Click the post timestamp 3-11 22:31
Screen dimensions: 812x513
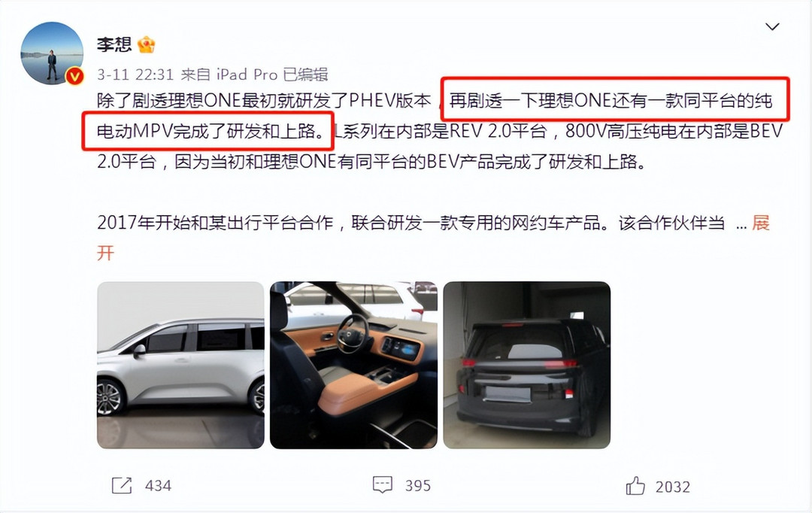pos(135,74)
